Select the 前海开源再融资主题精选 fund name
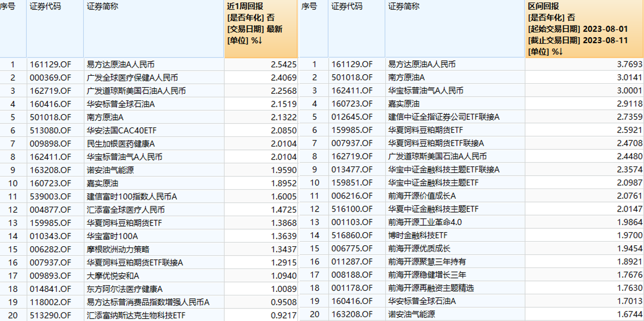Screen dimensions: 644x321 [431, 288]
